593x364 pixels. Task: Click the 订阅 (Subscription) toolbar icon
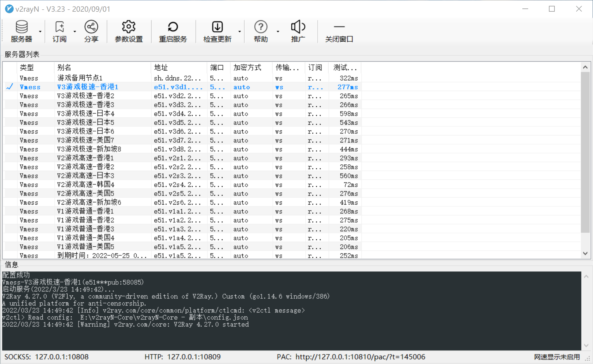(60, 31)
